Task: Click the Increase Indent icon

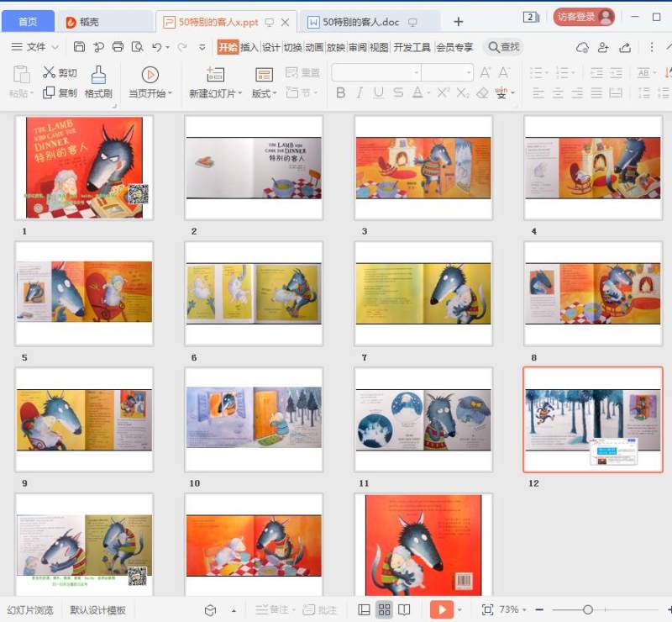Action: (x=617, y=72)
